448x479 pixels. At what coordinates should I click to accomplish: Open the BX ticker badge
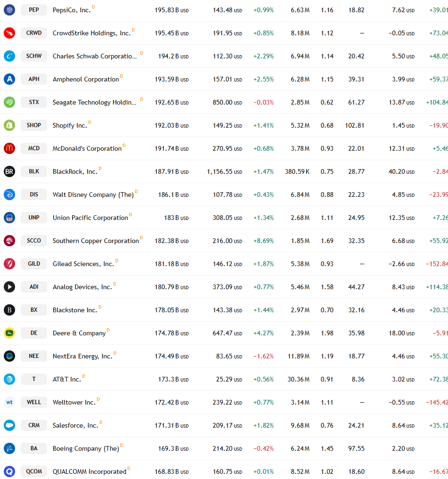pyautogui.click(x=34, y=310)
